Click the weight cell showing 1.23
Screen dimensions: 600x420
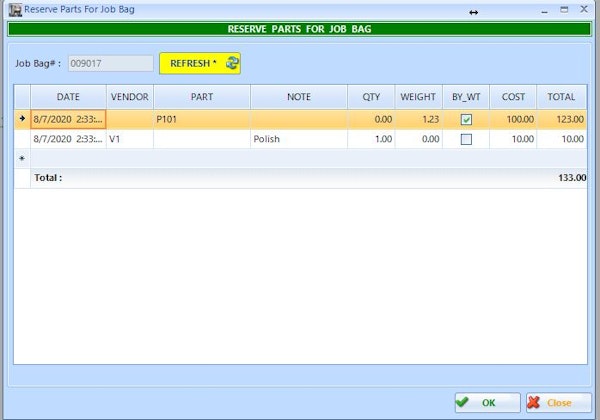point(418,120)
